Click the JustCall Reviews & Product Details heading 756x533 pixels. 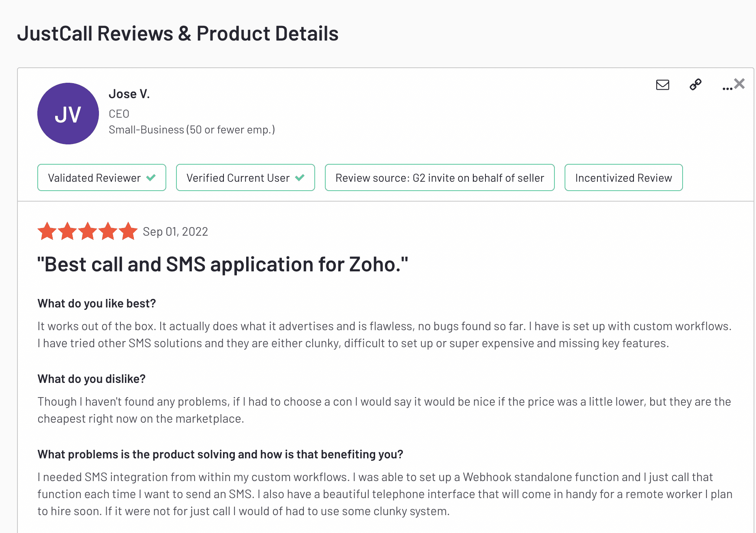click(178, 33)
